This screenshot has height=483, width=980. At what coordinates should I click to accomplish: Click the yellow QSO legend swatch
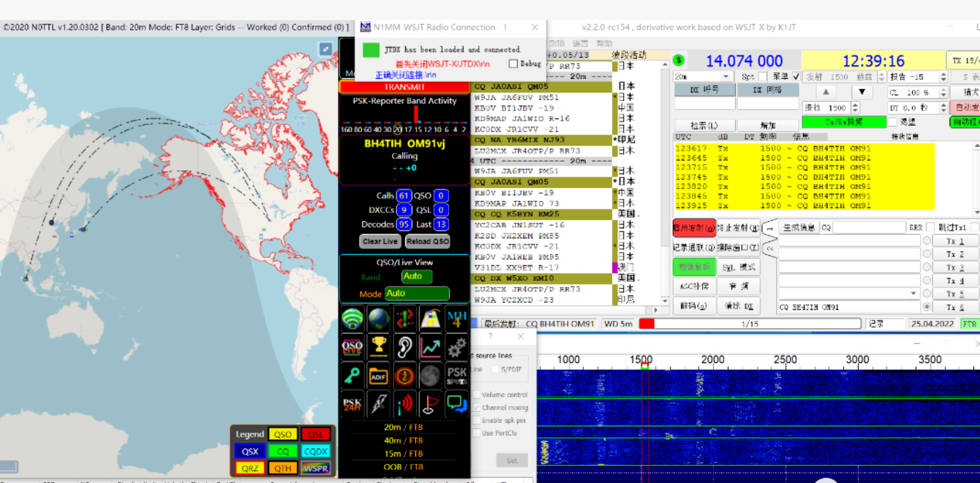[x=283, y=434]
